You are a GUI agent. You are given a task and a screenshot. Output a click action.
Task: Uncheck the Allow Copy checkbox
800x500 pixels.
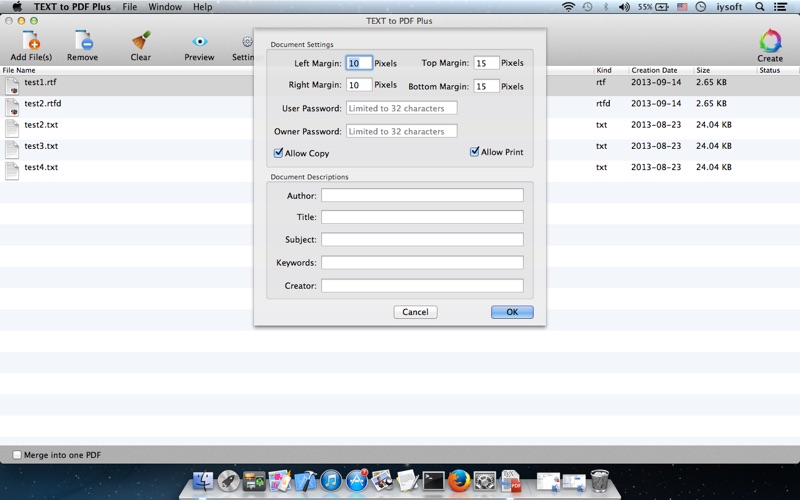[x=279, y=153]
